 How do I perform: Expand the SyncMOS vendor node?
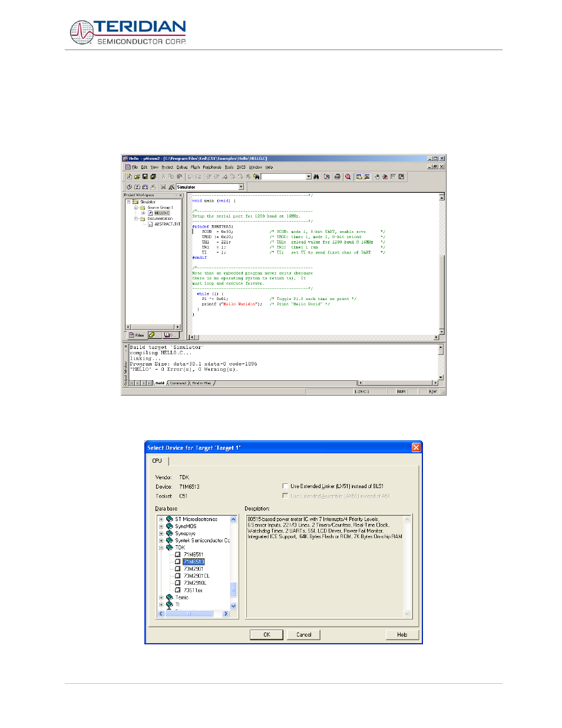tap(161, 526)
